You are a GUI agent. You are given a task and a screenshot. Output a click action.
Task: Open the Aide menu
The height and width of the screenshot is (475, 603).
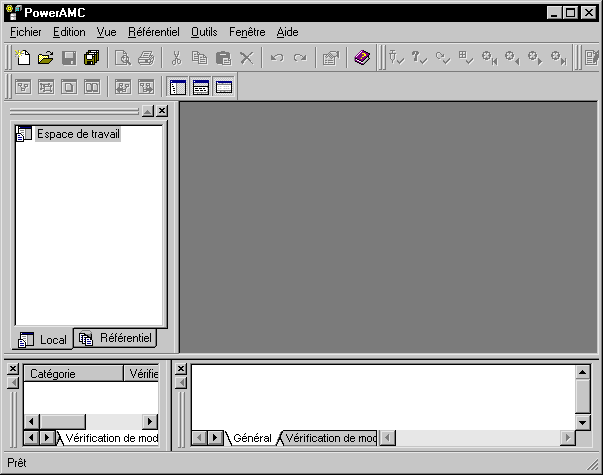tap(288, 32)
